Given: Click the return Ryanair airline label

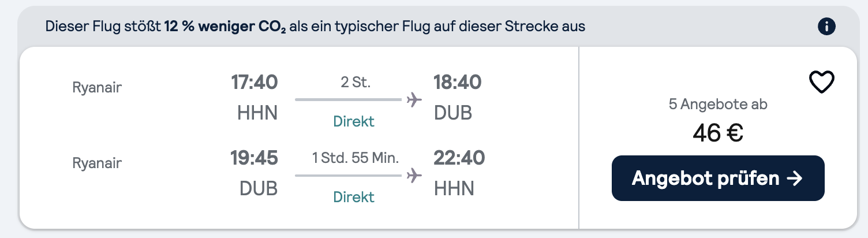Looking at the screenshot, I should point(98,163).
